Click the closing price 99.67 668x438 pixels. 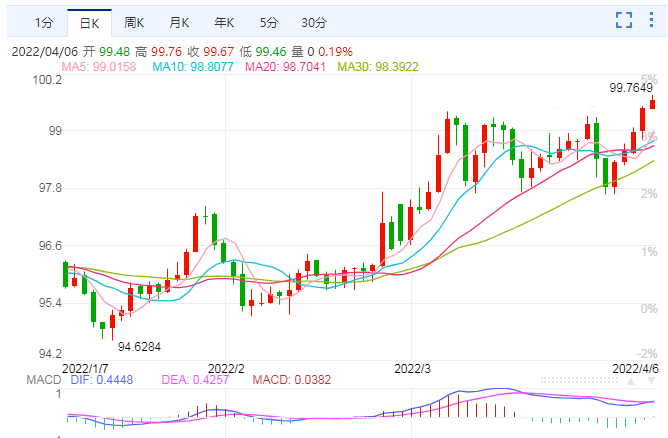point(219,52)
